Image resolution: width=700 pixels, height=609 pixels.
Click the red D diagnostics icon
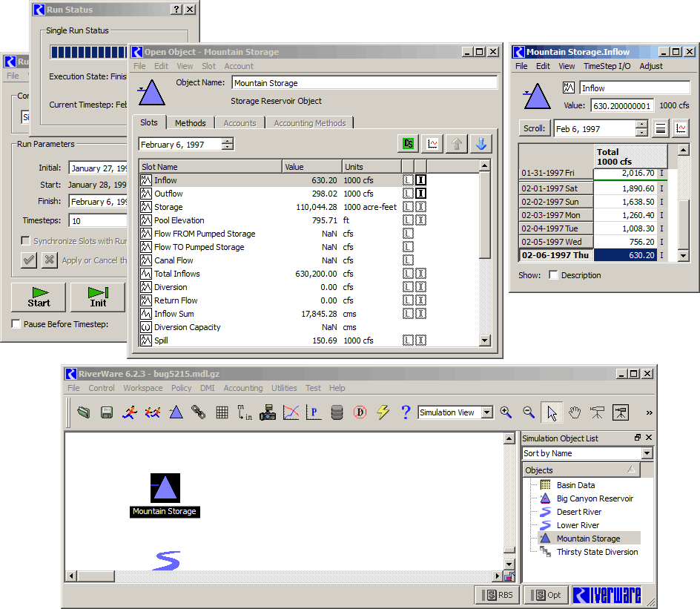tap(360, 412)
